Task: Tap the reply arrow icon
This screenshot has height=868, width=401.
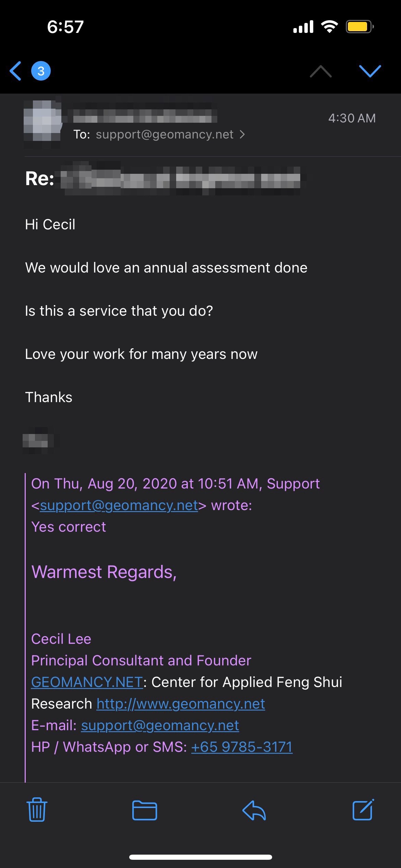Action: (x=254, y=810)
